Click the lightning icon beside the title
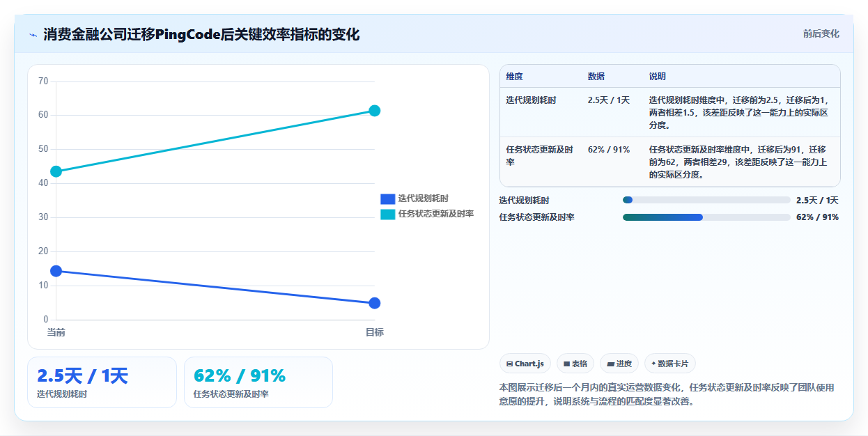Viewport: 868px width, 436px height. 33,34
